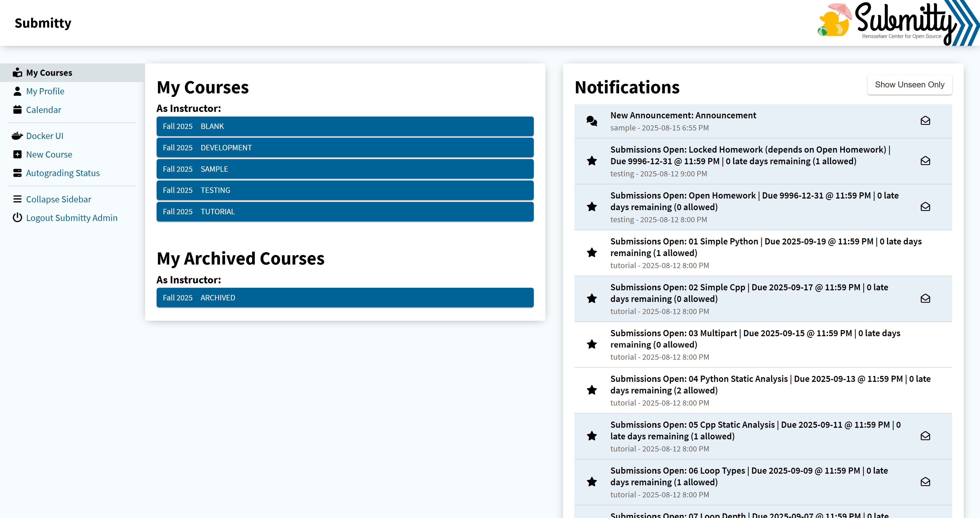Click star icon for Locked Homework notification

[592, 161]
